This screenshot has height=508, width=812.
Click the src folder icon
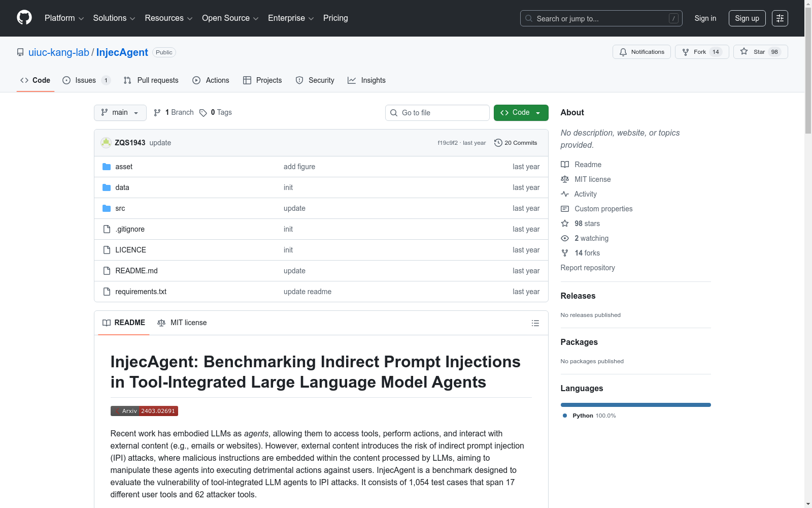click(107, 208)
